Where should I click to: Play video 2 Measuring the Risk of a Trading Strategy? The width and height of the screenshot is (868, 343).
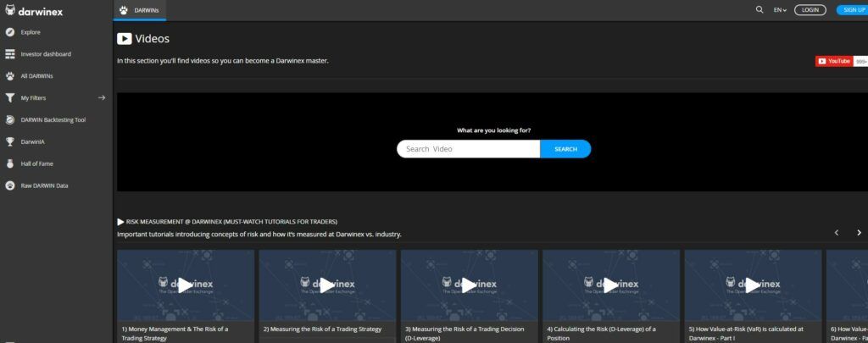tap(327, 285)
